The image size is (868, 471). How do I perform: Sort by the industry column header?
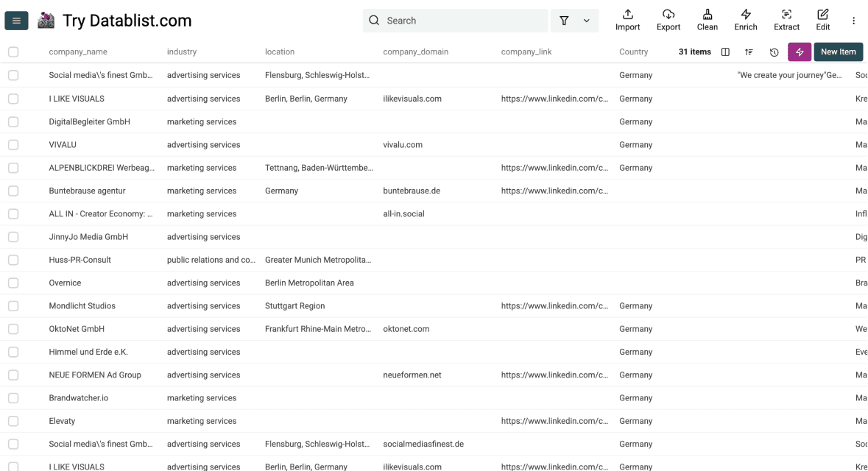pyautogui.click(x=182, y=52)
